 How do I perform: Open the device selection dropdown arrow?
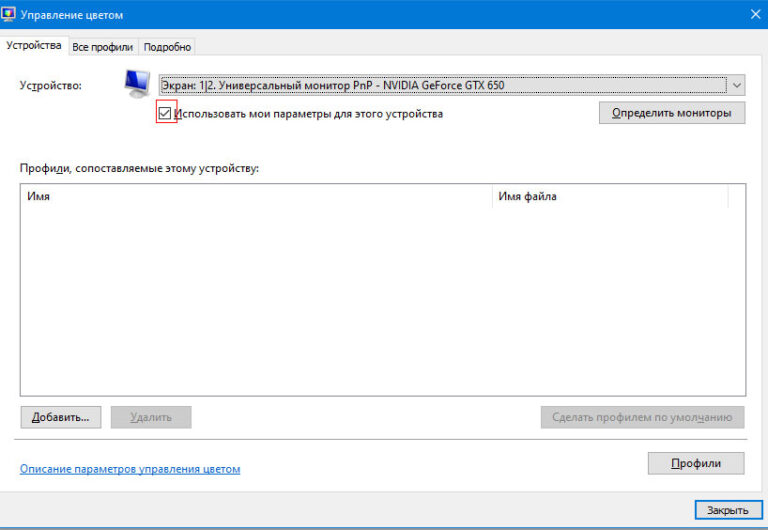[737, 85]
